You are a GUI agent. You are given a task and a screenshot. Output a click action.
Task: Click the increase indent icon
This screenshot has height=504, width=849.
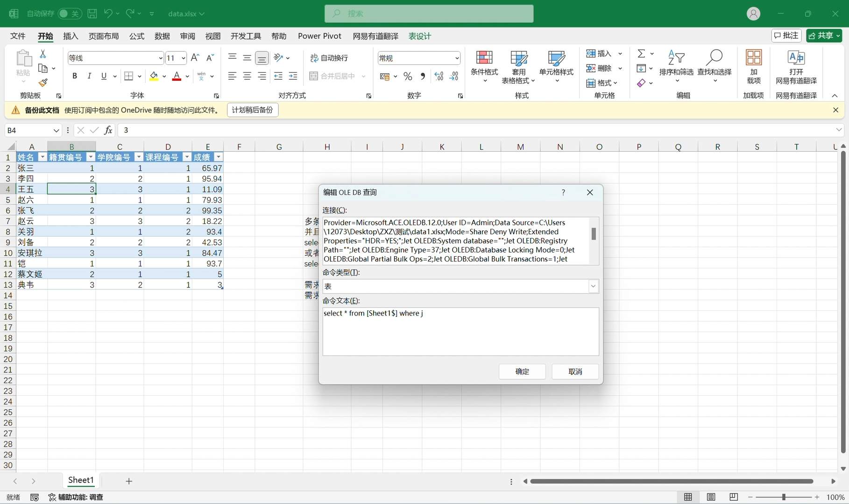click(x=293, y=76)
